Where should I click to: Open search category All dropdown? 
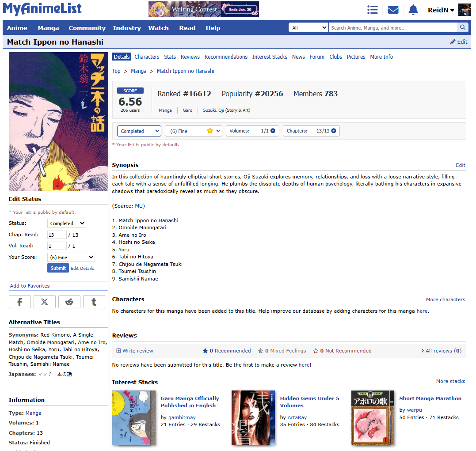(308, 28)
